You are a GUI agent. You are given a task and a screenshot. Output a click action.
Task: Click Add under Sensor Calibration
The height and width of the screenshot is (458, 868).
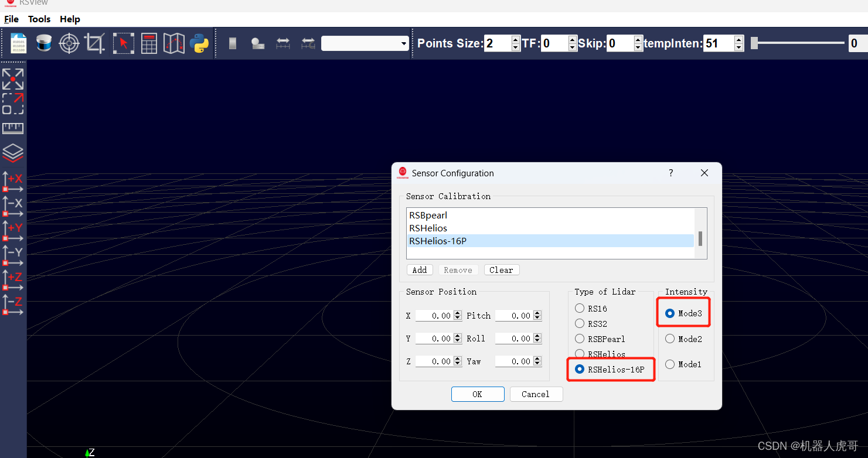click(x=420, y=270)
